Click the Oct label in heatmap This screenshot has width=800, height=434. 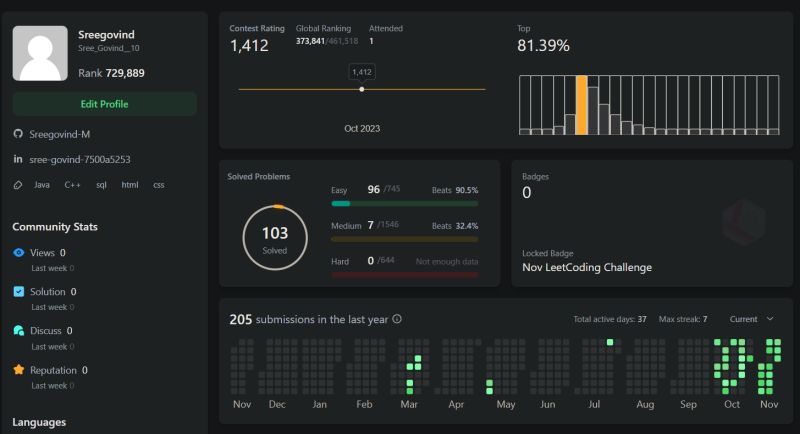coord(732,404)
